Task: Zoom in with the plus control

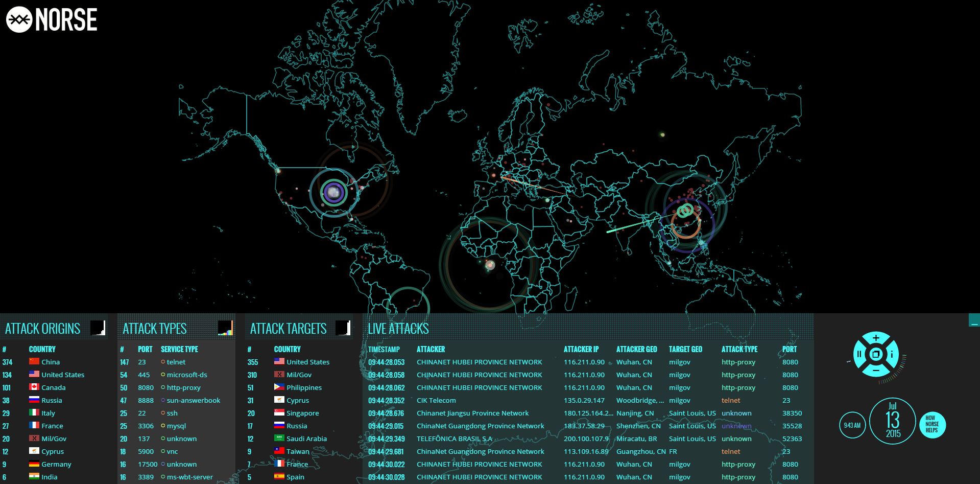Action: (x=876, y=338)
